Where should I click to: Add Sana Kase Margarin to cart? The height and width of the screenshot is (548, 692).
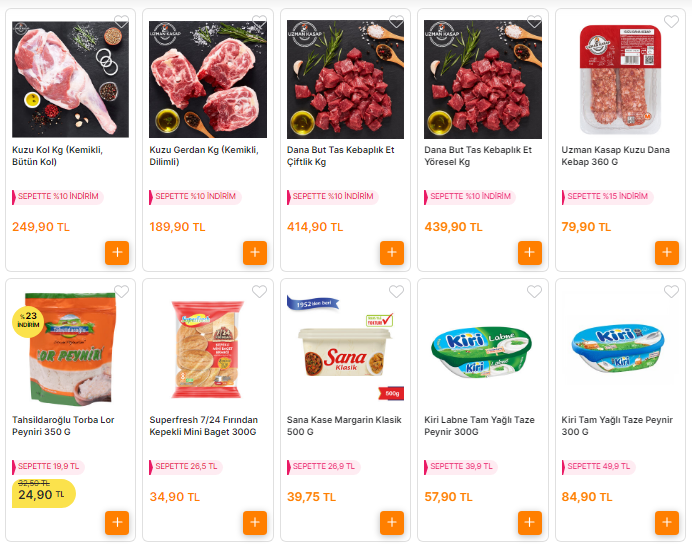pyautogui.click(x=392, y=522)
